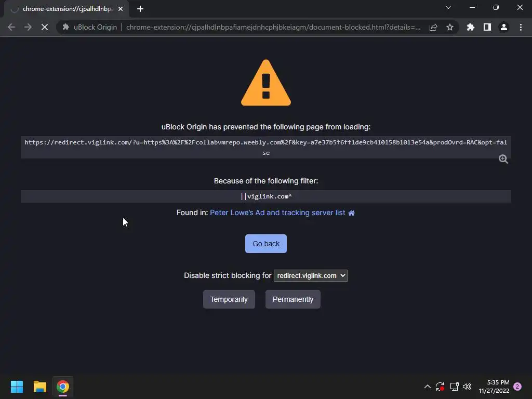Stop loading the page with X icon
Viewport: 532px width, 399px height.
point(45,27)
